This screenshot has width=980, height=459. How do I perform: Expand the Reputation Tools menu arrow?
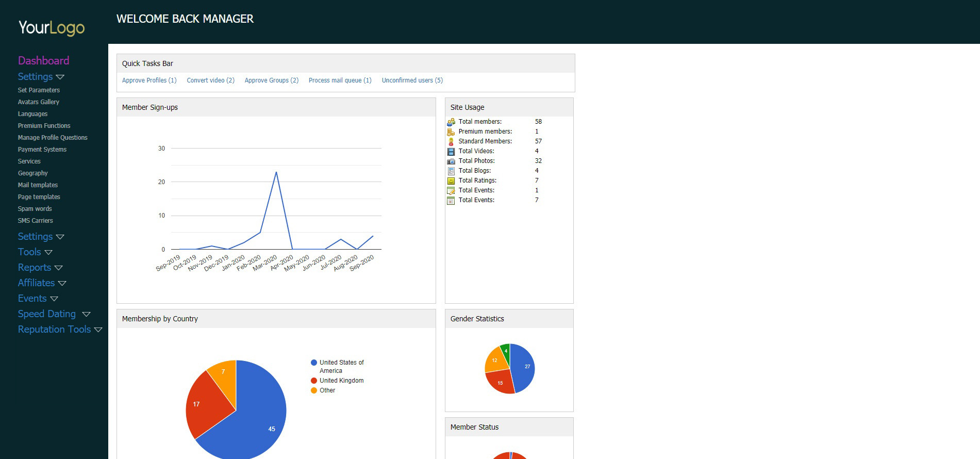coord(98,330)
